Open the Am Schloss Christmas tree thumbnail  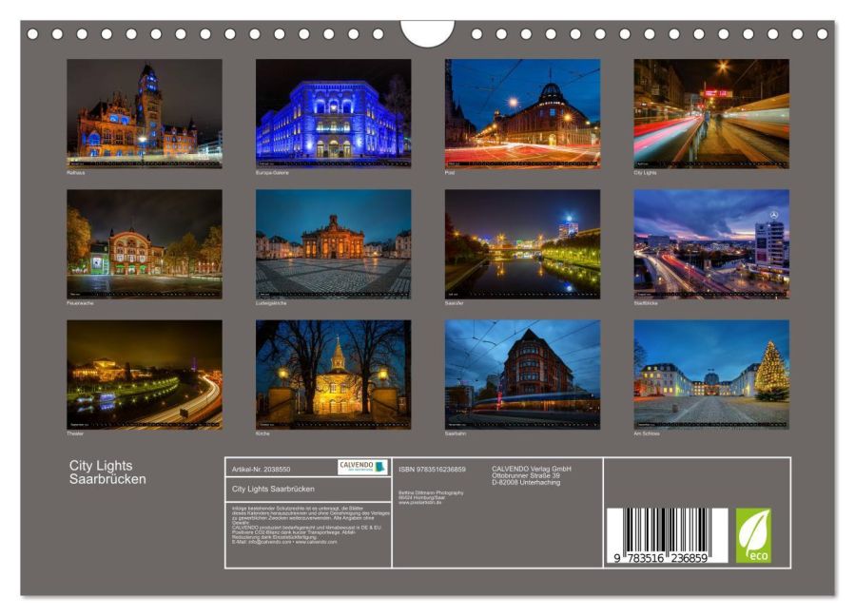click(711, 375)
